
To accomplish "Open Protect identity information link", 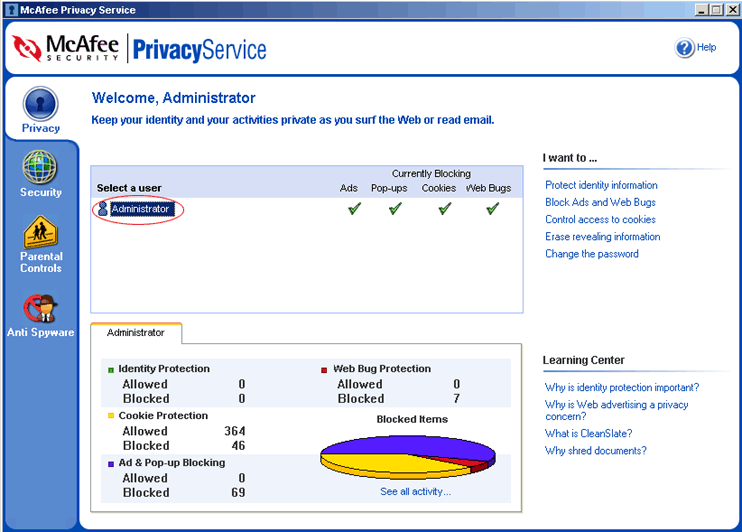I will (x=601, y=185).
